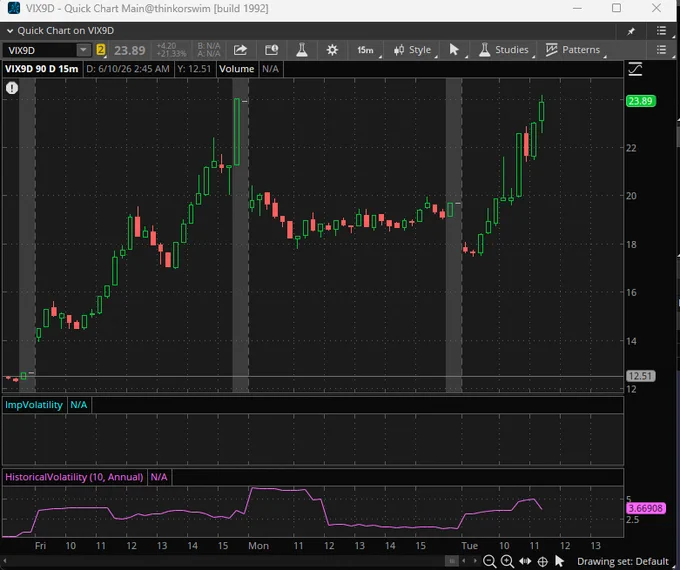The height and width of the screenshot is (570, 680).
Task: Click the horizontal pan arrows icon
Action: pyautogui.click(x=525, y=561)
